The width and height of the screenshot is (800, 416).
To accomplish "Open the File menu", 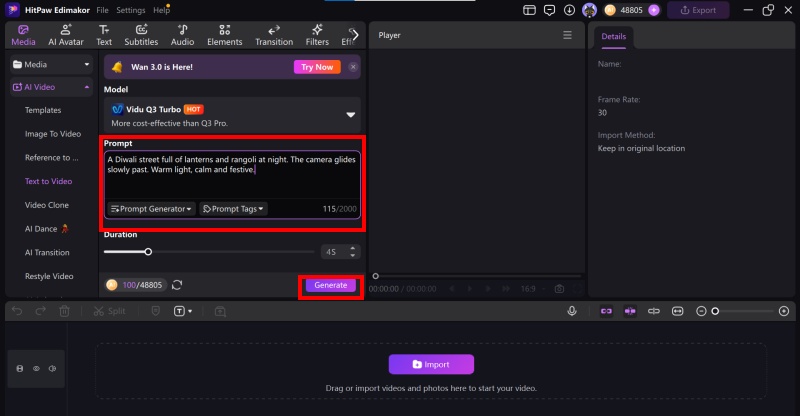I will [x=103, y=10].
